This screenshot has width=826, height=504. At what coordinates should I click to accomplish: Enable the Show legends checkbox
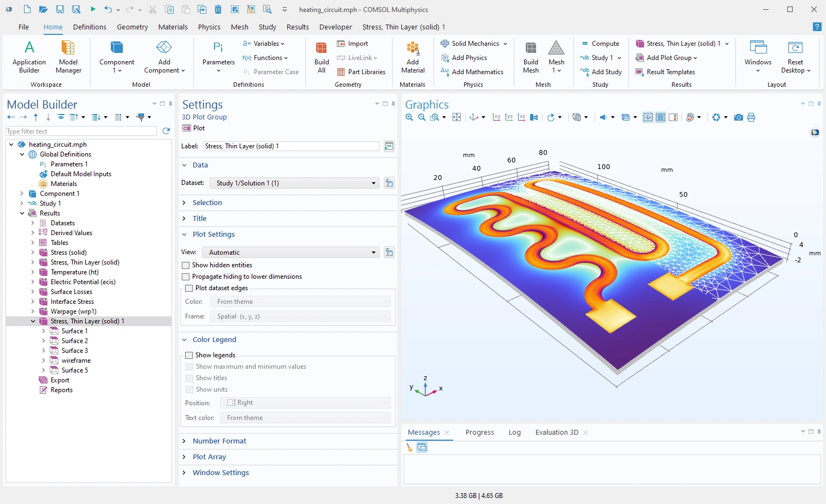pyautogui.click(x=189, y=355)
